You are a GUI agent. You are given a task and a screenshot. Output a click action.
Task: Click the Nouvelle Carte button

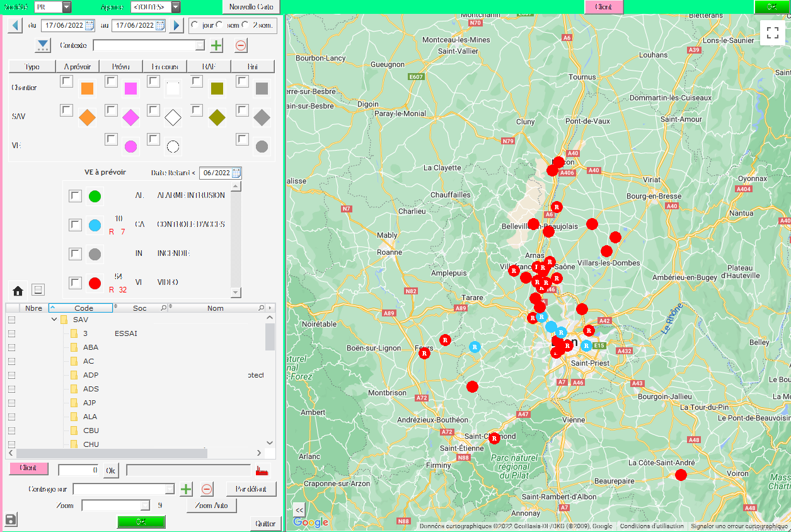pyautogui.click(x=251, y=7)
